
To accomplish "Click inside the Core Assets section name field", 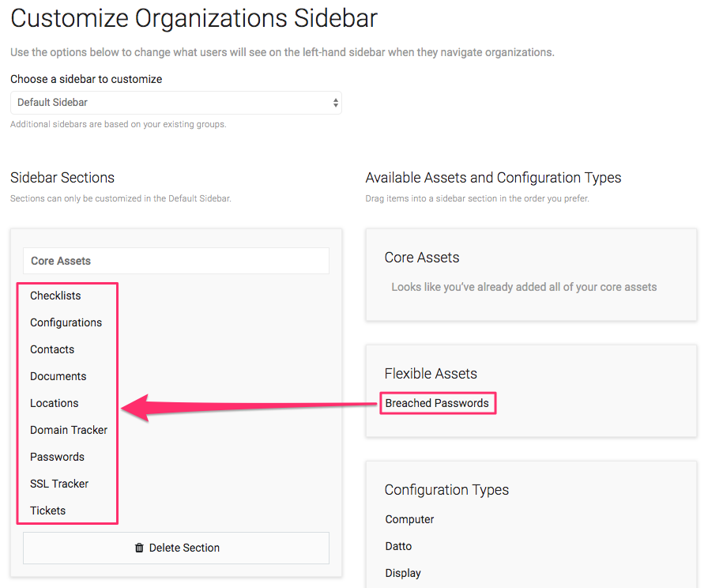I will (x=175, y=261).
